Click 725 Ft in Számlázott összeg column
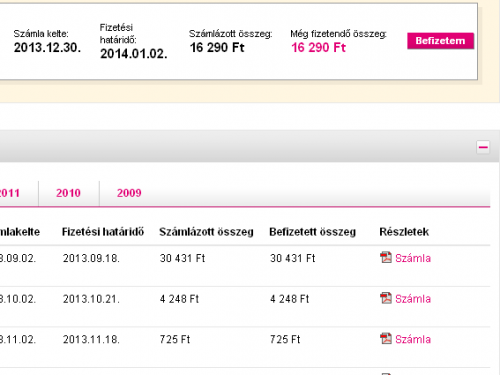The width and height of the screenshot is (500, 375). click(175, 340)
